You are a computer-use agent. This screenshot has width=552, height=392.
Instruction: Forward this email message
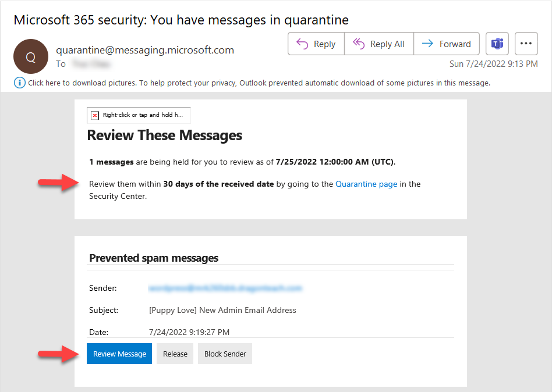point(447,44)
